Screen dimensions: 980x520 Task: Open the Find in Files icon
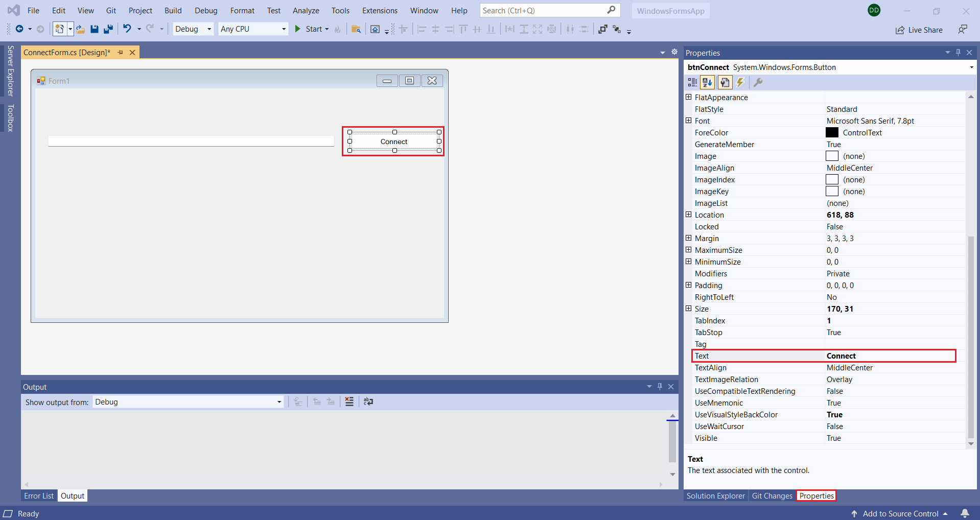click(x=356, y=29)
